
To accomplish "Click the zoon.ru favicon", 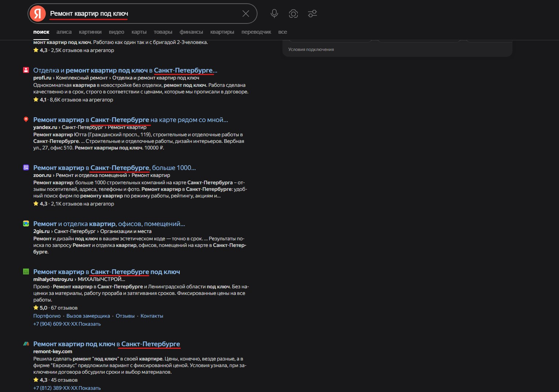I will coord(26,167).
